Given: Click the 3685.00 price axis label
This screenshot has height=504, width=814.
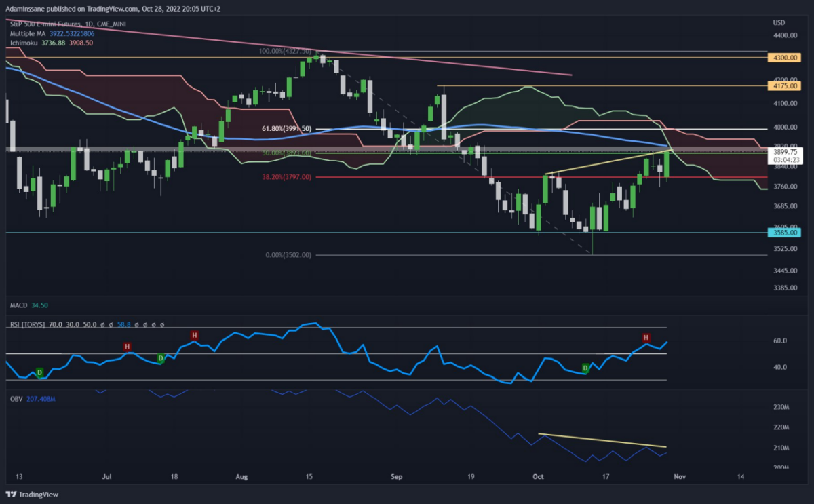Looking at the screenshot, I should pos(785,206).
